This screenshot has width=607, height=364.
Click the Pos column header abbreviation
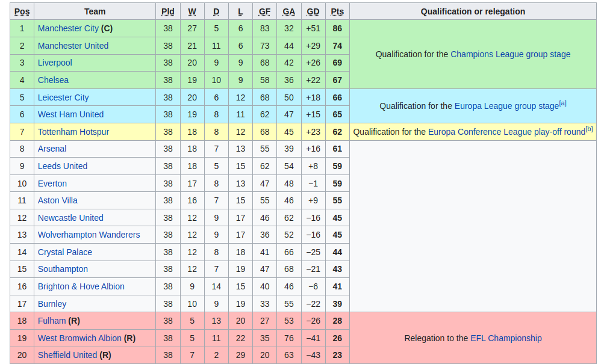22,11
